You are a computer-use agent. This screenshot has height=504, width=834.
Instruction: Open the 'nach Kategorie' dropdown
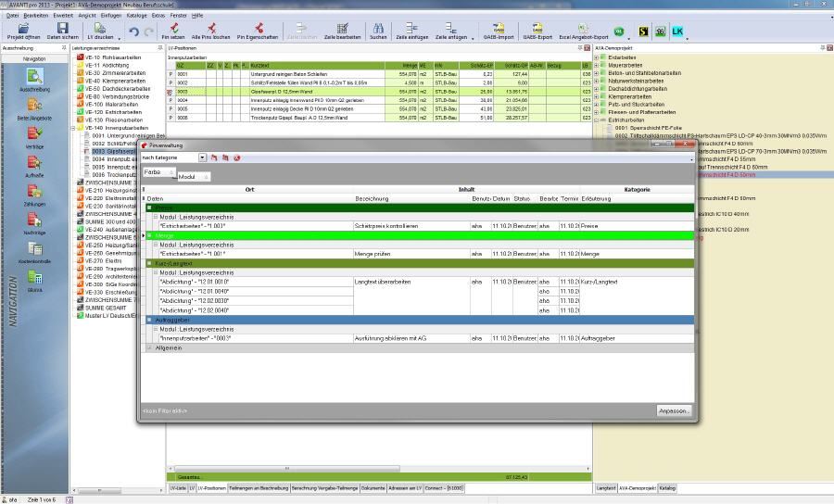[203, 158]
